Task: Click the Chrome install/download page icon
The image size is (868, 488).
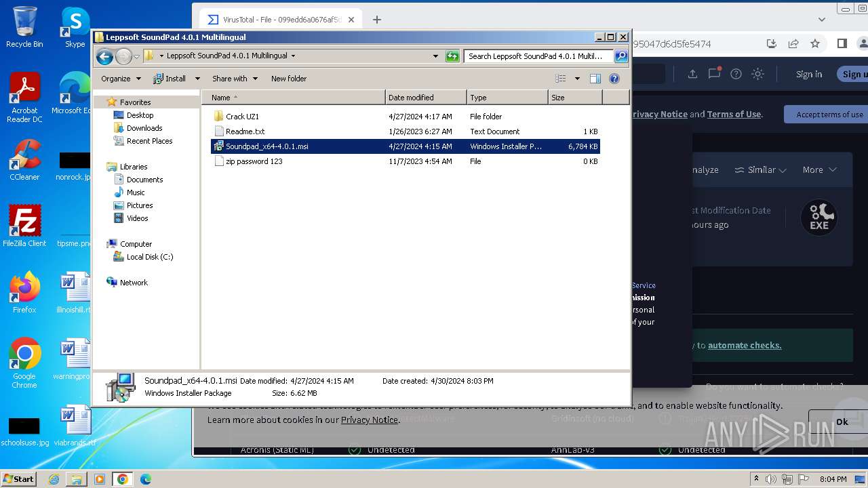Action: [x=772, y=43]
